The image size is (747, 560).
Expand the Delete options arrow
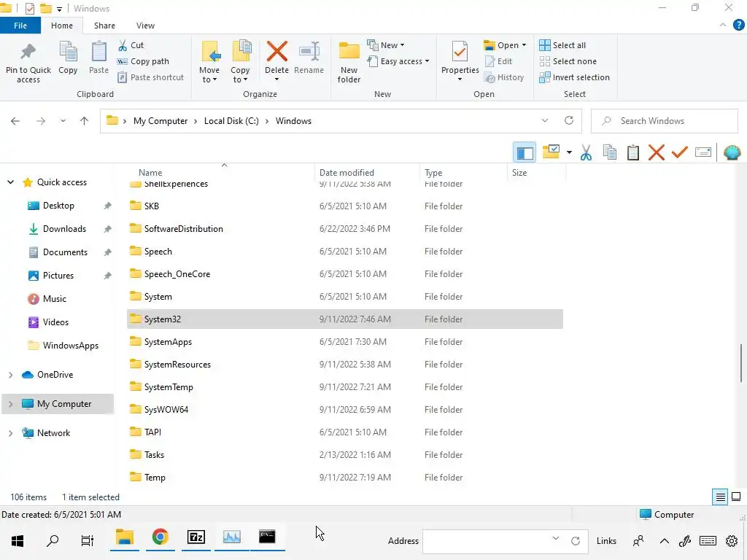276,79
